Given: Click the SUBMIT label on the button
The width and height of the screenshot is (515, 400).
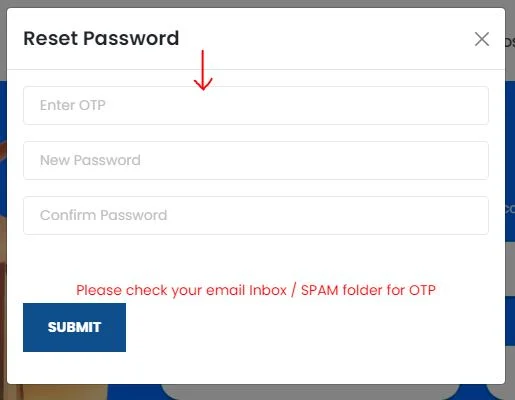Looking at the screenshot, I should pos(74,327).
